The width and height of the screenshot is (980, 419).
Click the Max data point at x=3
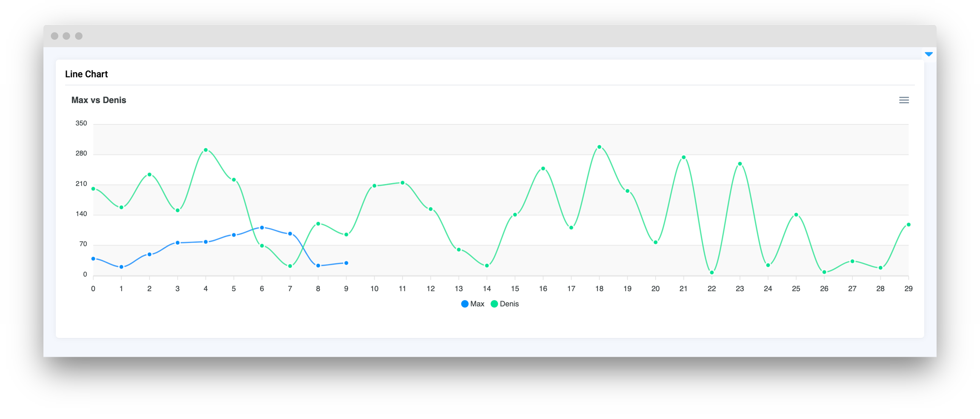tap(178, 243)
